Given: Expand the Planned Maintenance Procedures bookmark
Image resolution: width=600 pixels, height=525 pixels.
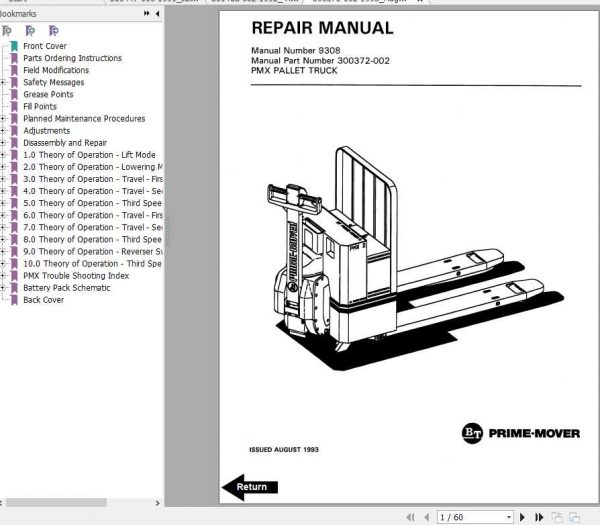Looking at the screenshot, I should [x=2, y=119].
